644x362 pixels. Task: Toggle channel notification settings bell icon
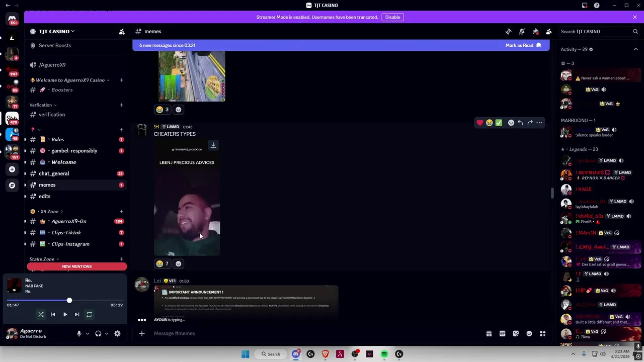(522, 31)
